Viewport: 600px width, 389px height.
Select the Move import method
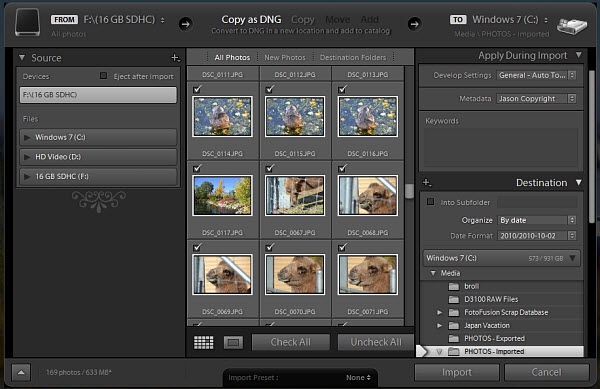click(x=338, y=20)
